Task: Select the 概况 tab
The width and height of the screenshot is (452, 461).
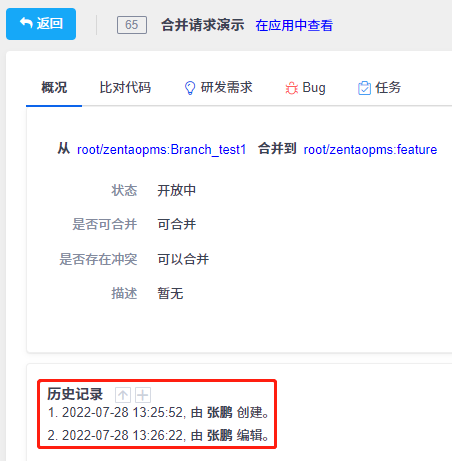Action: coord(54,88)
